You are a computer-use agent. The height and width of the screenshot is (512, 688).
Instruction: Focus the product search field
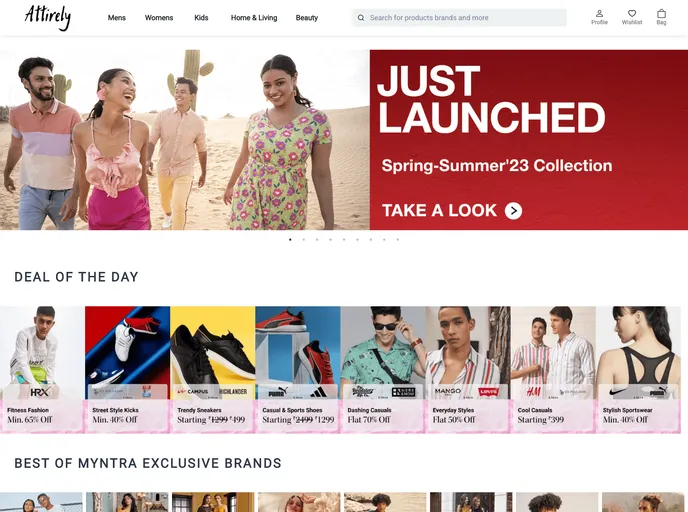[x=460, y=18]
